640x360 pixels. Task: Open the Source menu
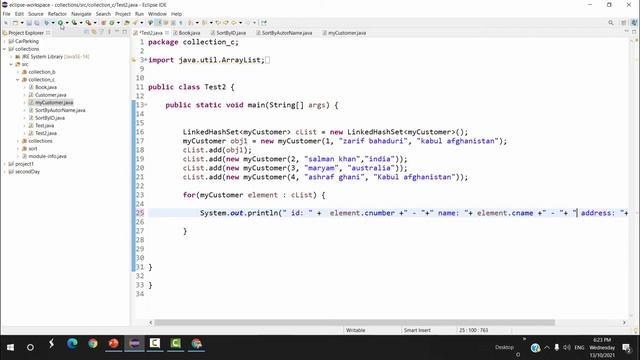tap(36, 14)
